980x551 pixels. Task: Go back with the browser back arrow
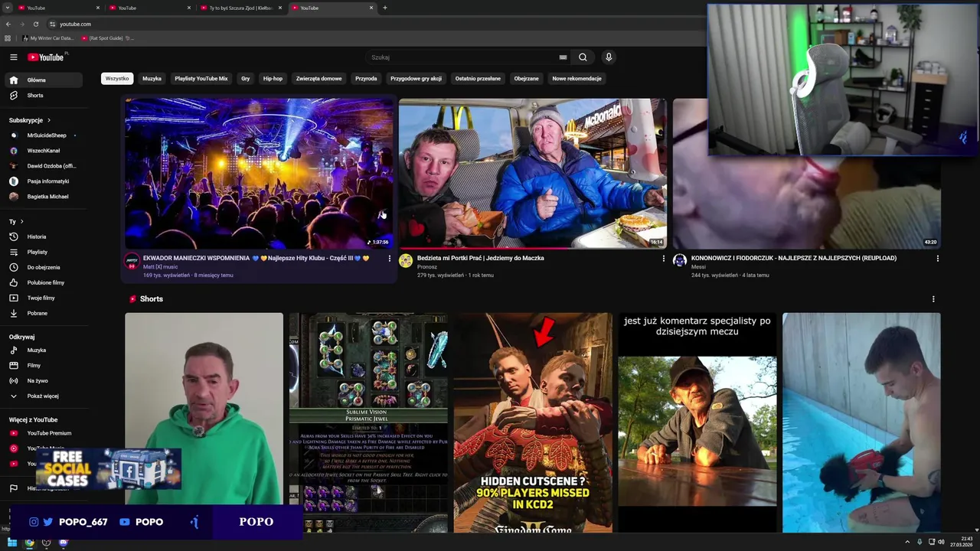(8, 24)
